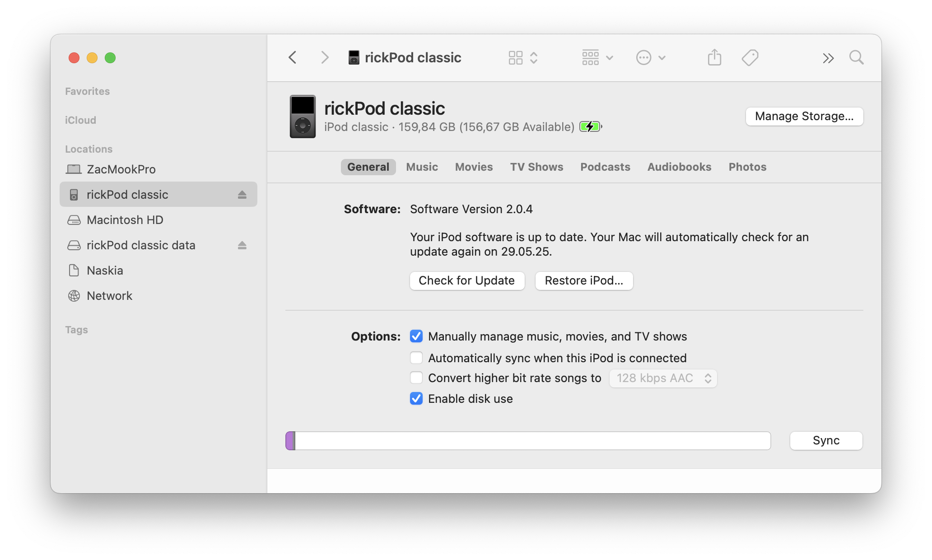932x560 pixels.
Task: Expand the Tags sidebar section
Action: click(x=76, y=330)
